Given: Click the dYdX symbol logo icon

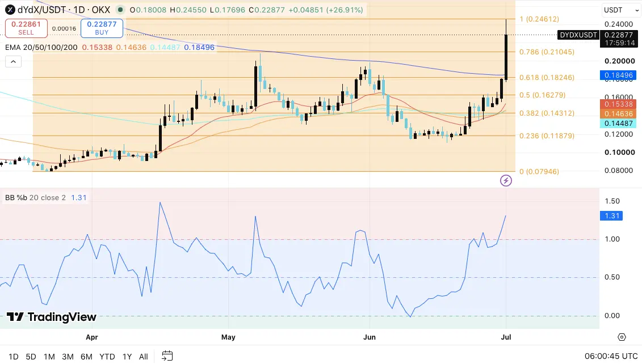Looking at the screenshot, I should pos(10,10).
